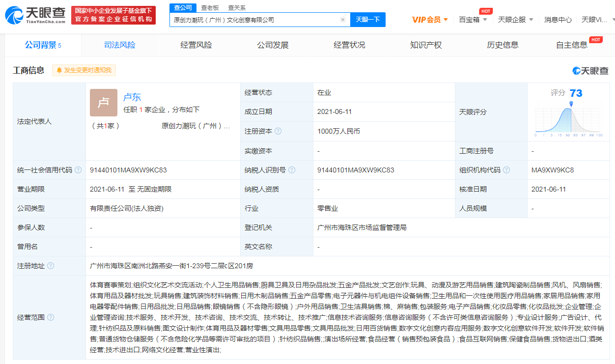The width and height of the screenshot is (615, 364).
Task: Open the VIP会员 dropdown
Action: (x=428, y=19)
